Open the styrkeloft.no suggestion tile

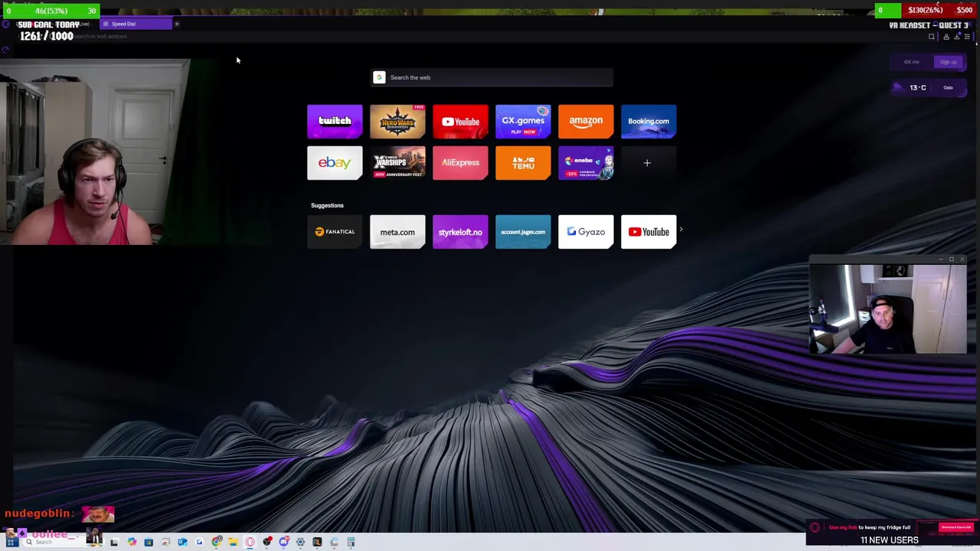pos(460,232)
